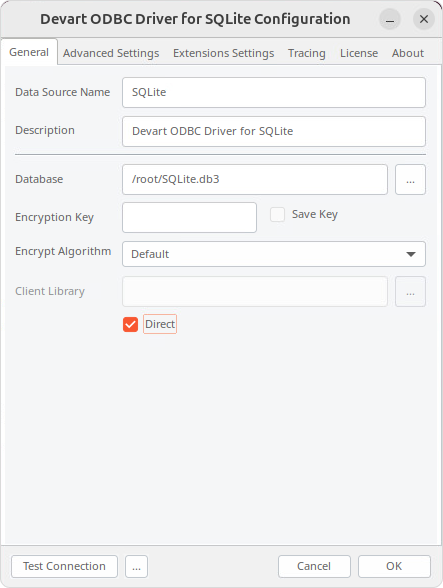This screenshot has width=443, height=588.
Task: Click the Database path field
Action: click(x=255, y=179)
